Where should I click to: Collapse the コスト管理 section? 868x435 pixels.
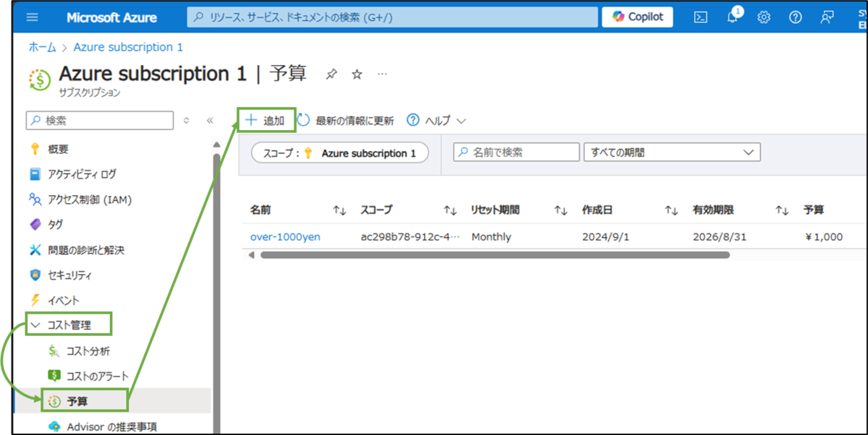click(69, 325)
